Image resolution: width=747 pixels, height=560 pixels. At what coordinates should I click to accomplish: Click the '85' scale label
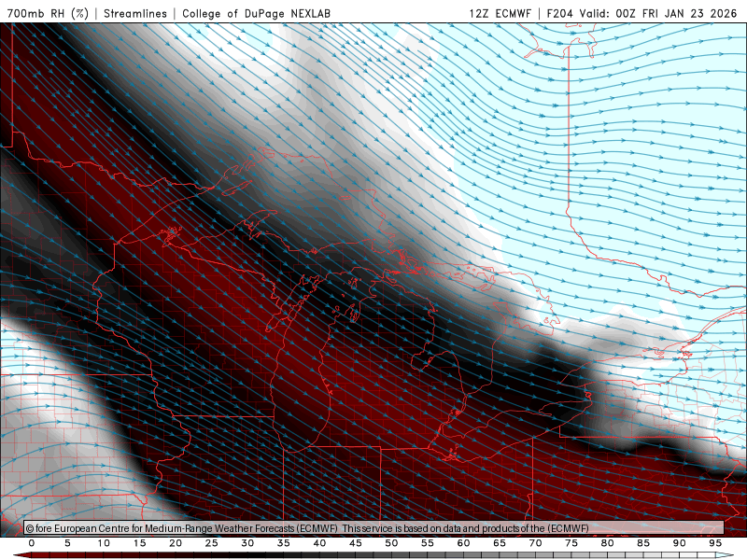[x=643, y=543]
